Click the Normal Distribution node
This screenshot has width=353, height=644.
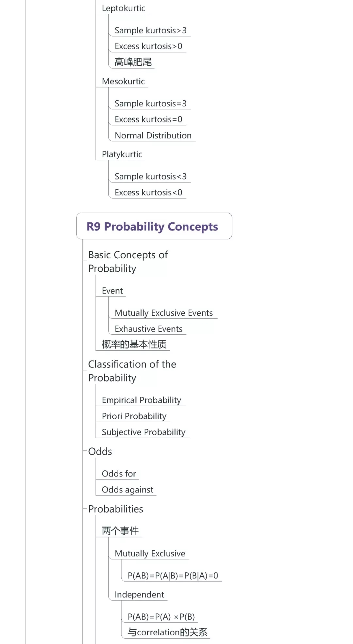153,135
